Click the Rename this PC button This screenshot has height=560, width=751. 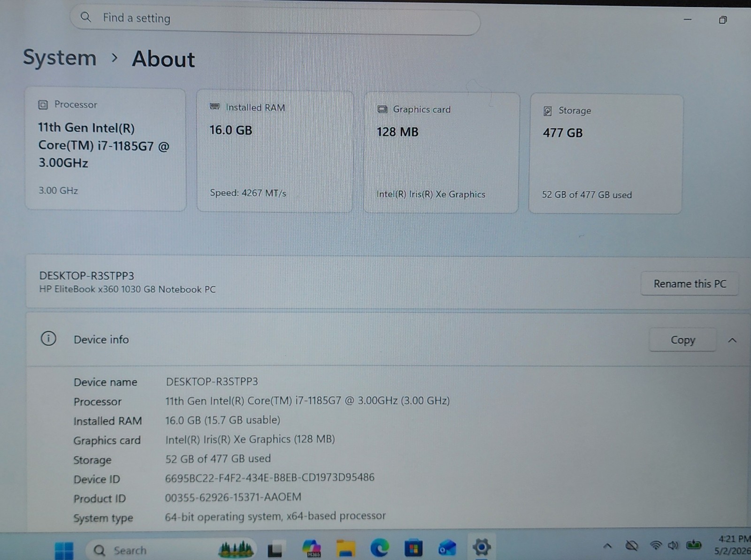point(690,284)
